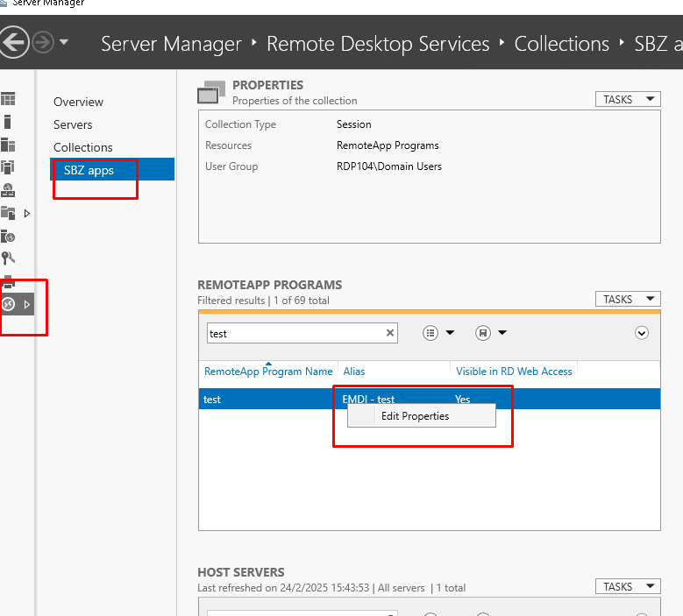Open the Dashboard icon in sidebar
The image size is (683, 616).
[x=8, y=99]
